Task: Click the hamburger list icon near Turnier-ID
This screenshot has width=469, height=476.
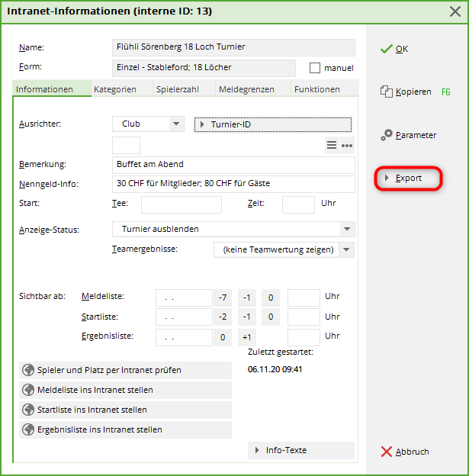Action: point(332,146)
